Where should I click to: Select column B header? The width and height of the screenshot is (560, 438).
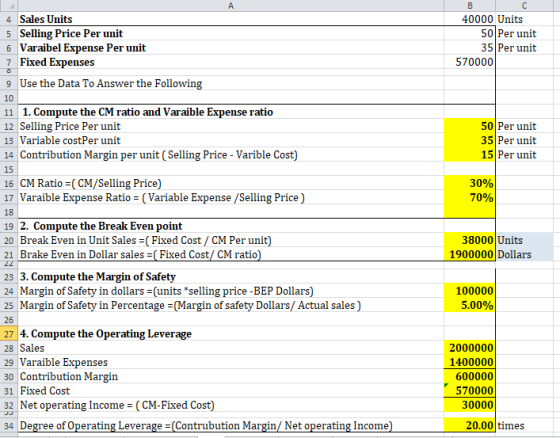(470, 5)
